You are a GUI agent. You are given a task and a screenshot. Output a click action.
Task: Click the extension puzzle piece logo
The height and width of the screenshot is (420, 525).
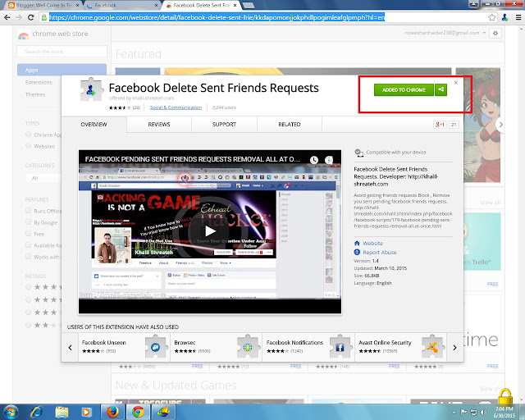click(91, 89)
